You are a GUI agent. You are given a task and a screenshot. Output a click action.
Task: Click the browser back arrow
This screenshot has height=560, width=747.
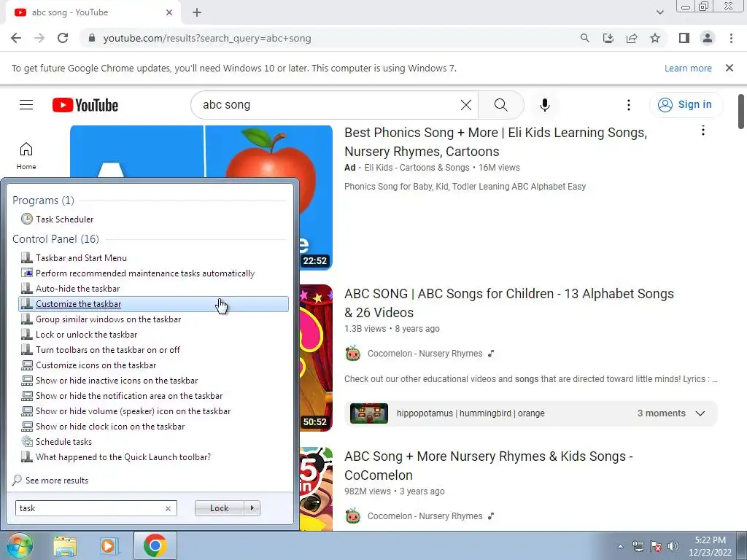click(16, 38)
